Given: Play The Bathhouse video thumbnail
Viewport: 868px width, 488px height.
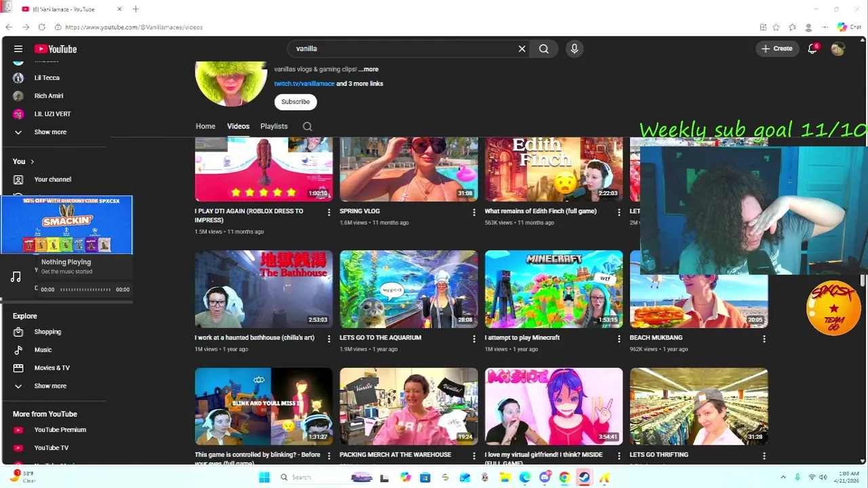Looking at the screenshot, I should pos(264,289).
